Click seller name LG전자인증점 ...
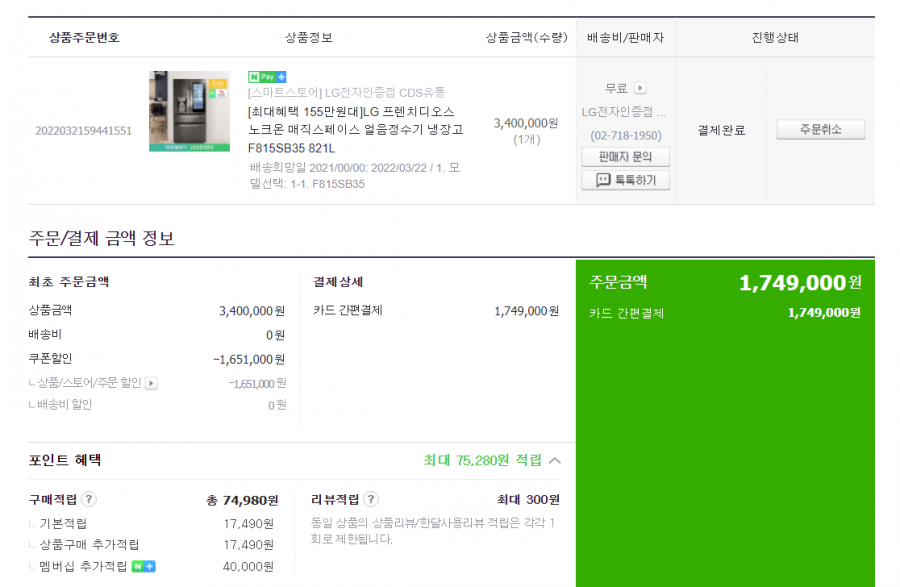The image size is (900, 587). tap(623, 112)
